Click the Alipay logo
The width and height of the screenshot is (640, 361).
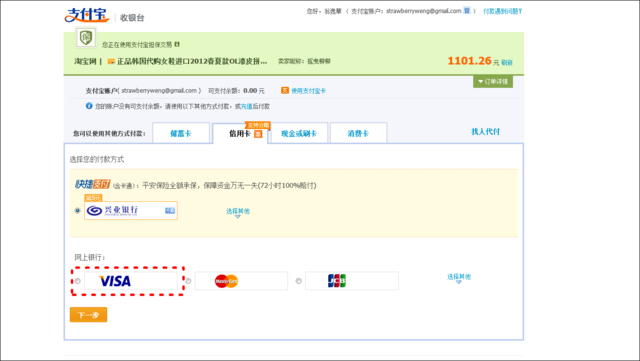pos(87,15)
